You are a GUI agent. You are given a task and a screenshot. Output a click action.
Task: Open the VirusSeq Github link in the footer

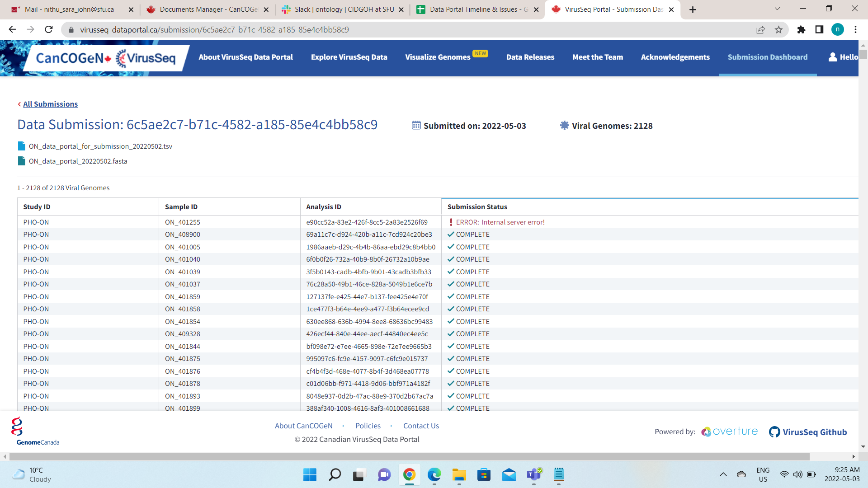point(808,432)
